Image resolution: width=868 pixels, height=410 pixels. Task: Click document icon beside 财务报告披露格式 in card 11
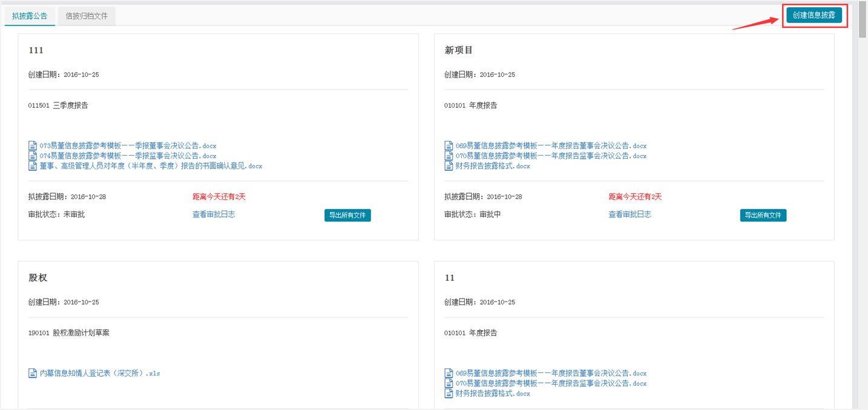coord(449,394)
